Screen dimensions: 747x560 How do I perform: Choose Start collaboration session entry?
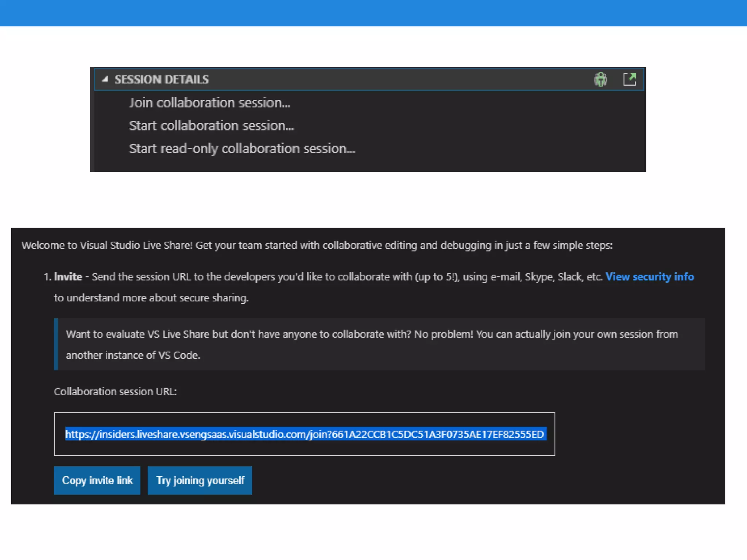tap(212, 126)
